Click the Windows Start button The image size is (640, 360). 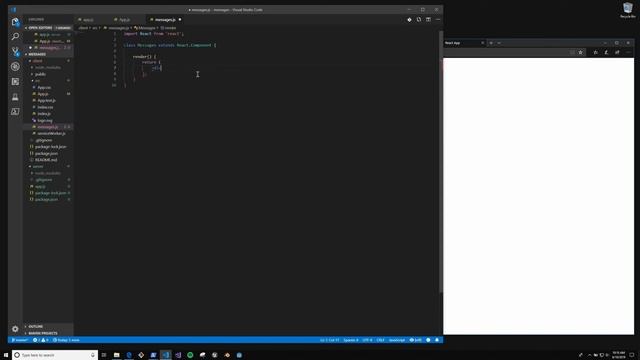pos(6,355)
